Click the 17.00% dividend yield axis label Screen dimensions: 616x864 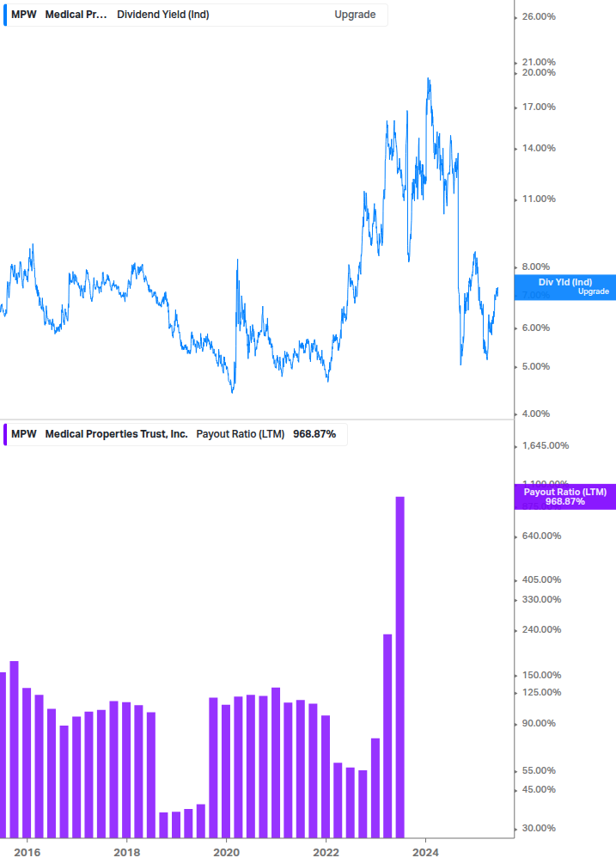tap(539, 107)
